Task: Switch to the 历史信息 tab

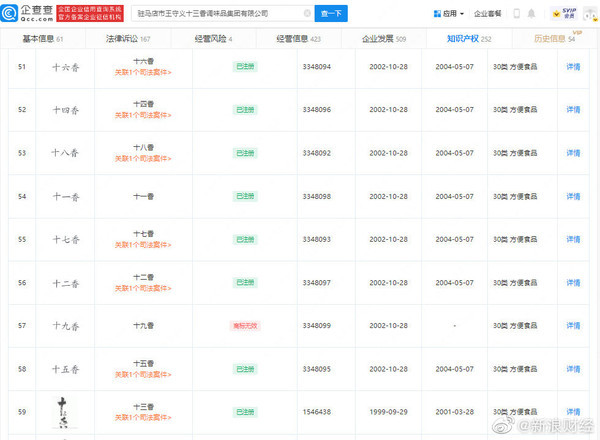Action: point(554,39)
